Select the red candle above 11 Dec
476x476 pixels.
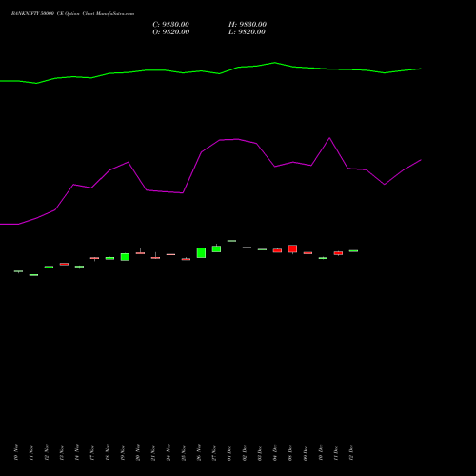(338, 253)
